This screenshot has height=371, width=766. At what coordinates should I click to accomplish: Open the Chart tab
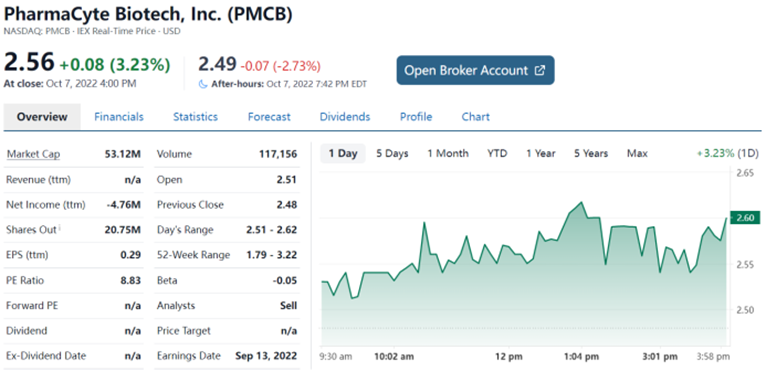pos(476,117)
